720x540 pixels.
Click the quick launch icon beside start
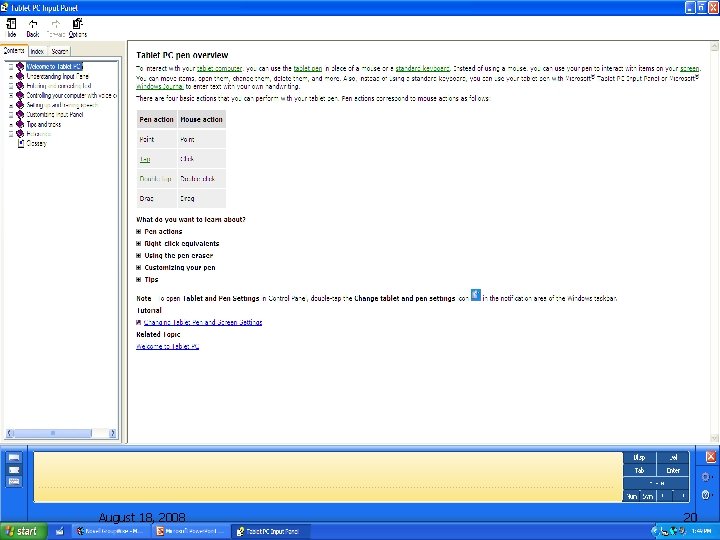click(60, 531)
